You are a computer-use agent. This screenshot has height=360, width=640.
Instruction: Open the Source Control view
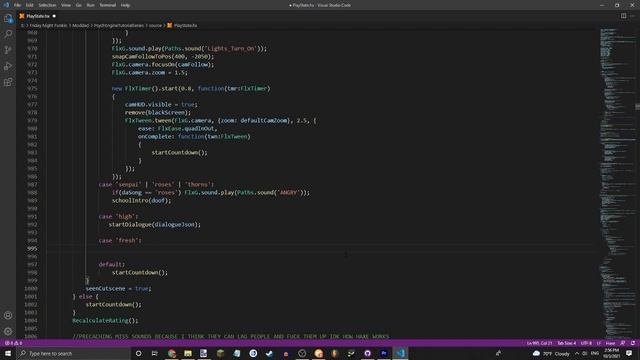pos(8,50)
